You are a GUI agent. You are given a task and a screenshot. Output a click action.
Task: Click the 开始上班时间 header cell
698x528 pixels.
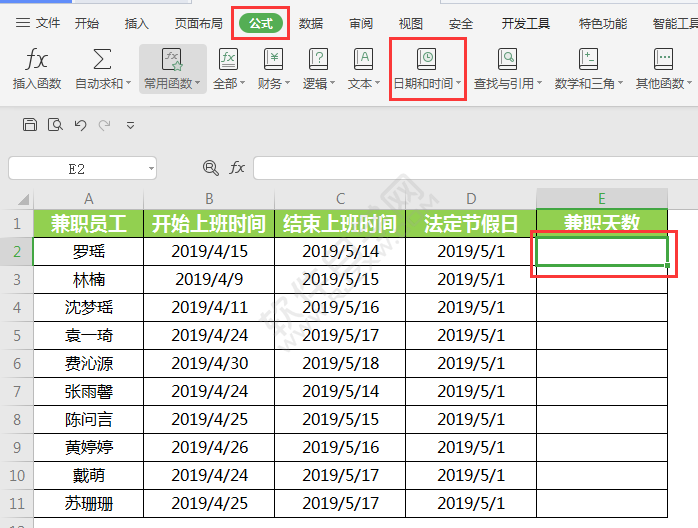coord(209,223)
